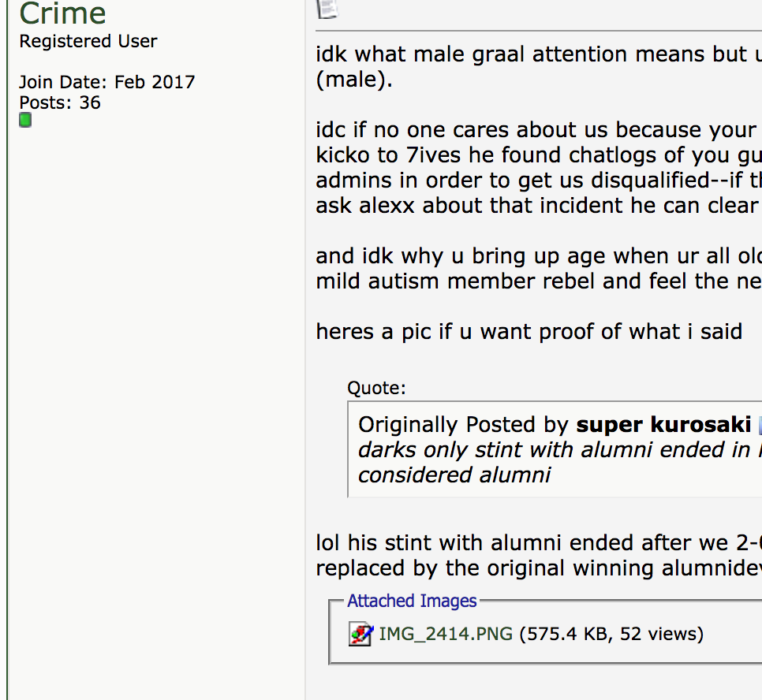Click the PNG attachment file-type icon
Image resolution: width=762 pixels, height=700 pixels.
coord(360,634)
